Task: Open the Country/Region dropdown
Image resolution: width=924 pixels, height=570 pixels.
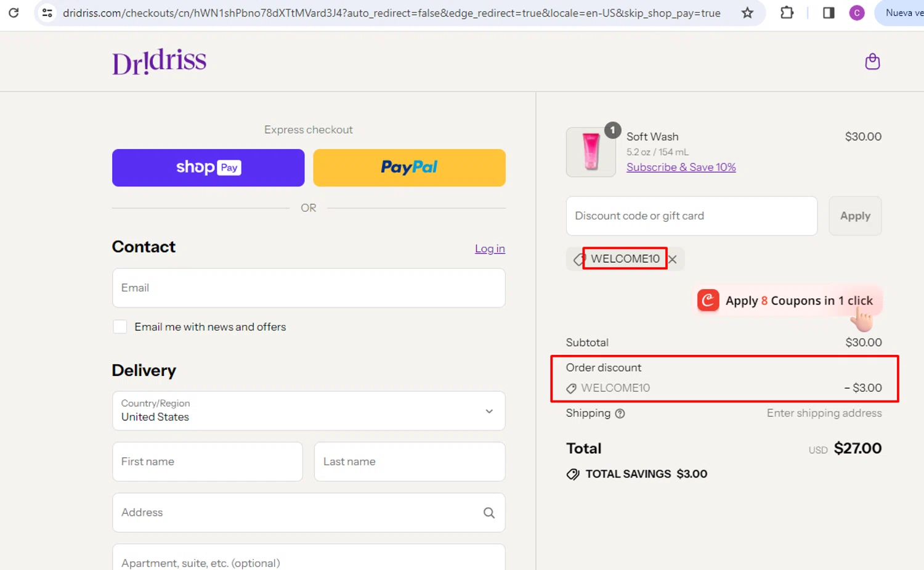Action: point(309,411)
